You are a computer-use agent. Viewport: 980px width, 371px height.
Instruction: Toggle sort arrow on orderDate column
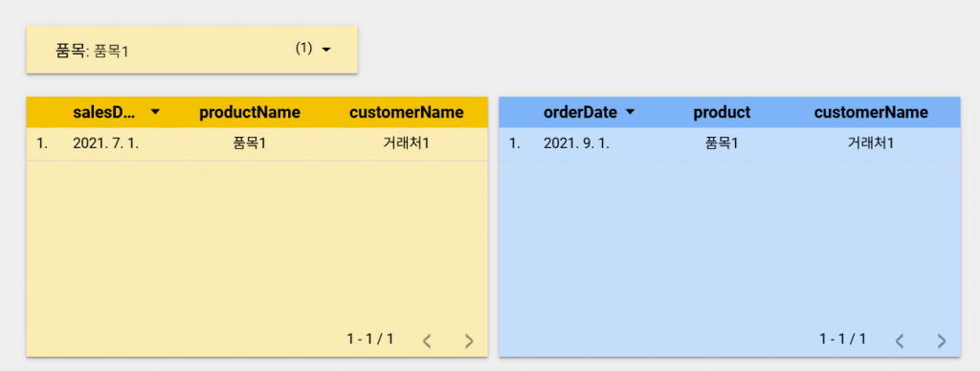tap(630, 112)
